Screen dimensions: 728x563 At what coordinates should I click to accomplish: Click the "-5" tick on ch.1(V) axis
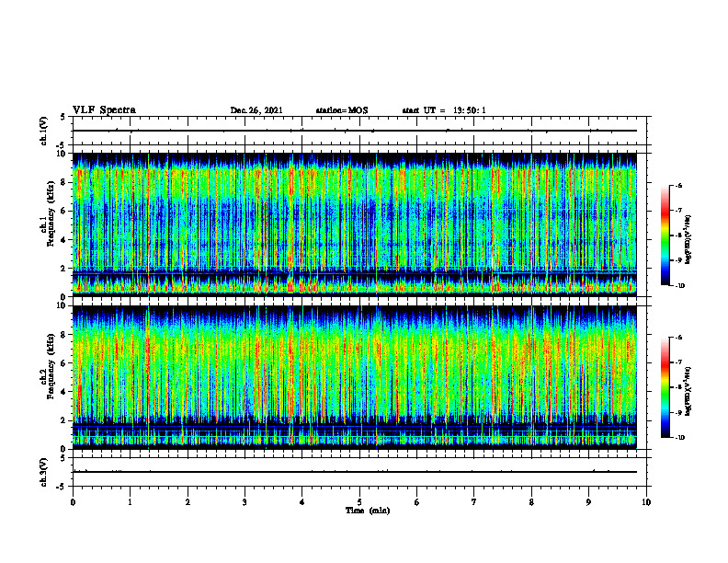point(62,145)
